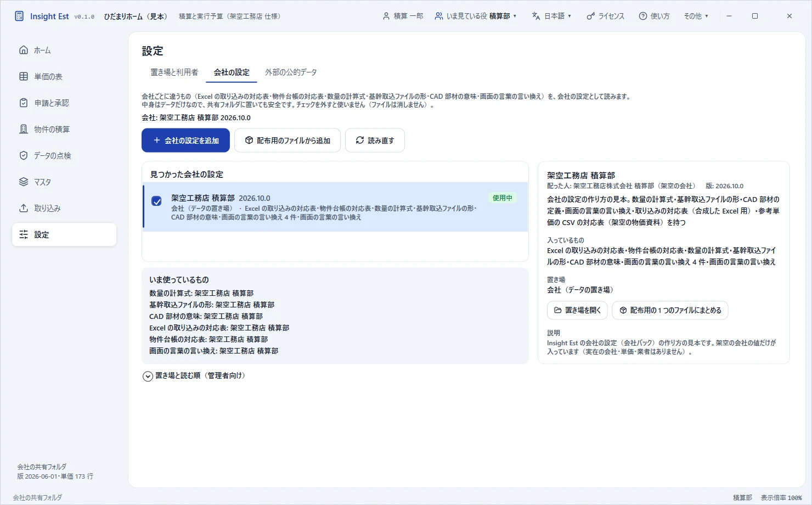The width and height of the screenshot is (812, 505).
Task: Switch to the 置き場と利用者 tab
Action: (x=174, y=72)
